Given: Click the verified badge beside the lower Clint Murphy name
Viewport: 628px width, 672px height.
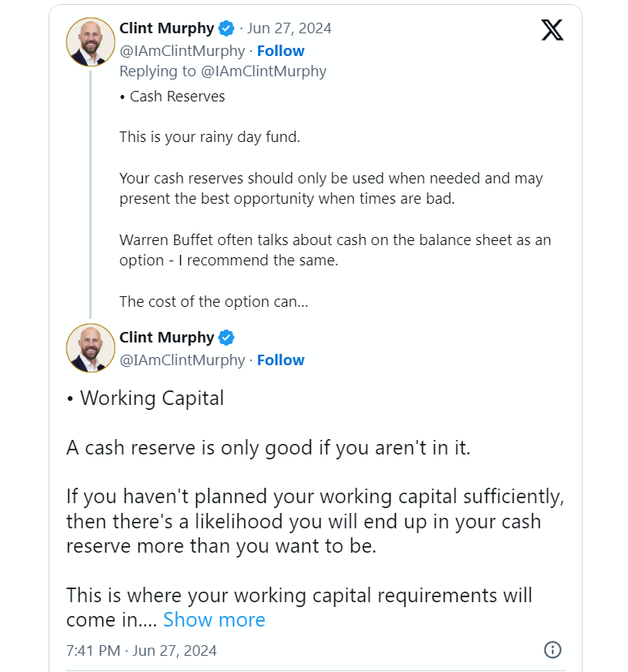Looking at the screenshot, I should pyautogui.click(x=226, y=338).
